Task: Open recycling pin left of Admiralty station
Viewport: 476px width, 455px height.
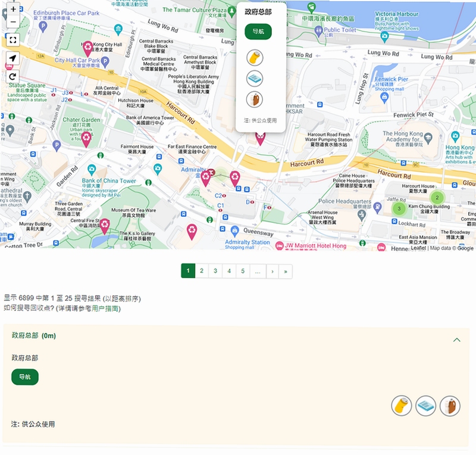Action: pyautogui.click(x=205, y=178)
